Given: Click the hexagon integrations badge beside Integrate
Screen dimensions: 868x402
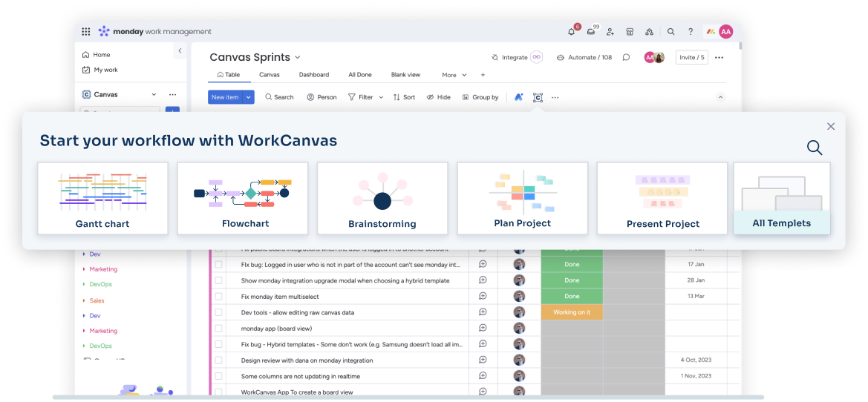Looking at the screenshot, I should pos(536,57).
